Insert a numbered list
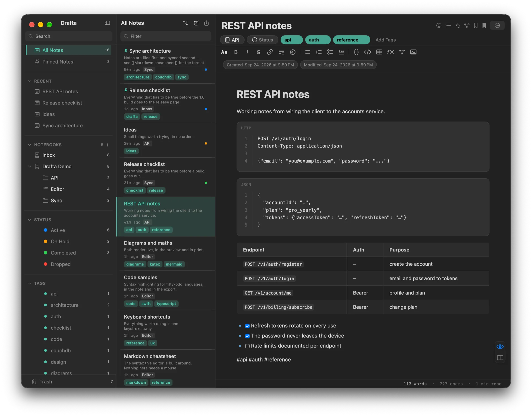The height and width of the screenshot is (416, 532). (319, 52)
